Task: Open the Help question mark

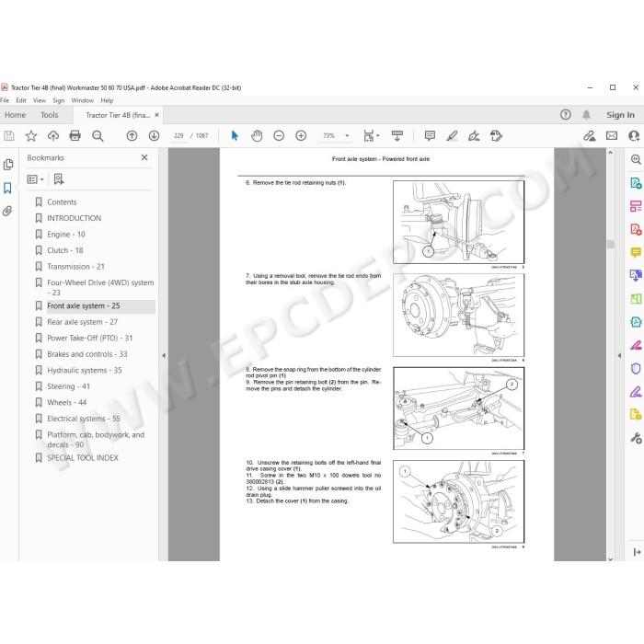Action: 566,115
